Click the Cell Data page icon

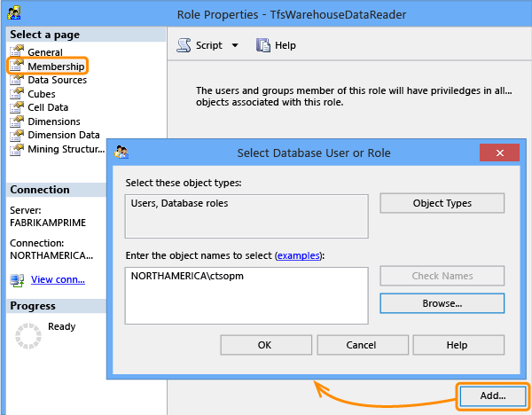click(17, 107)
